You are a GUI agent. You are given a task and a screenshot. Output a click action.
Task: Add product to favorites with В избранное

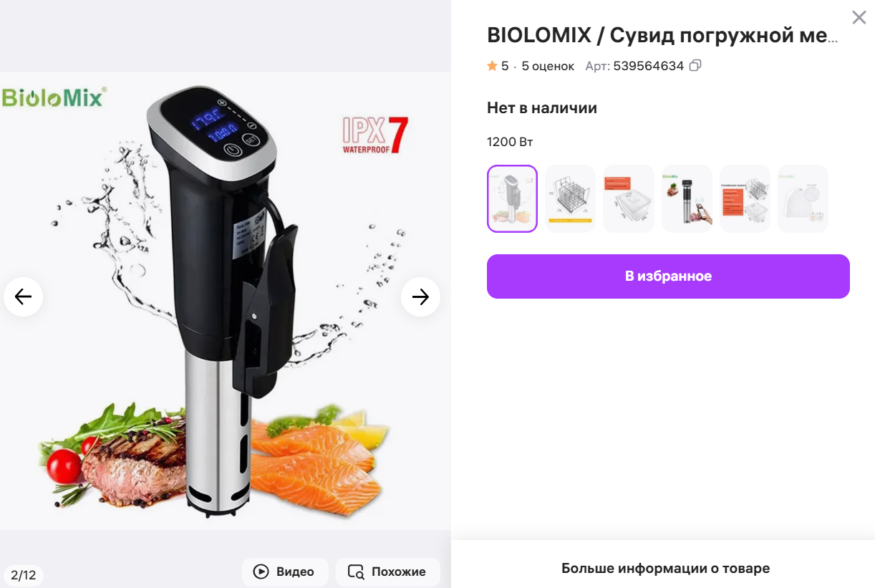click(668, 276)
